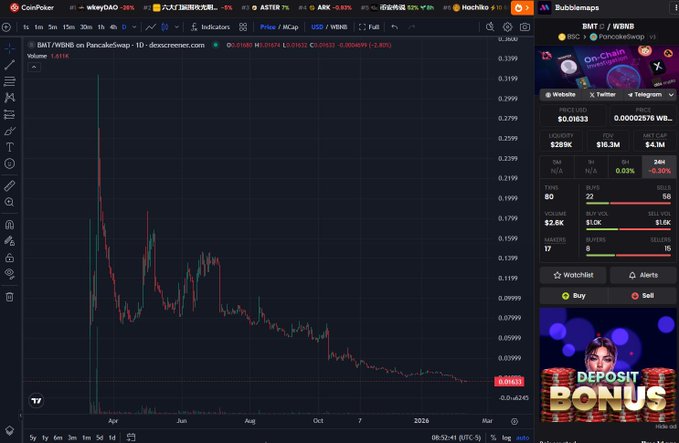Click the TradingView logo on chart
This screenshot has width=679, height=443.
click(36, 401)
